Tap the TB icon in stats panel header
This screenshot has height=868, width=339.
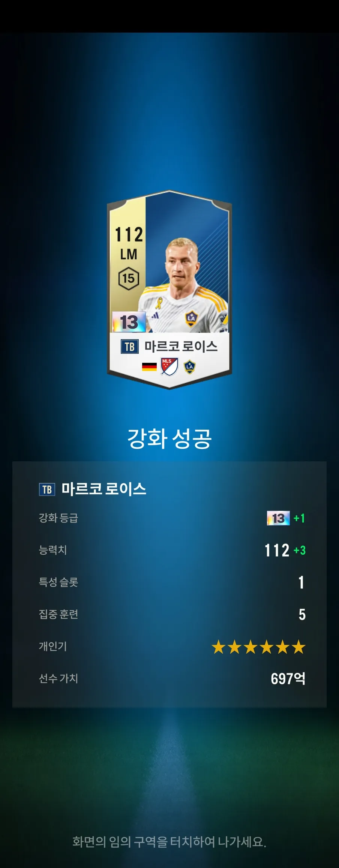pos(47,489)
